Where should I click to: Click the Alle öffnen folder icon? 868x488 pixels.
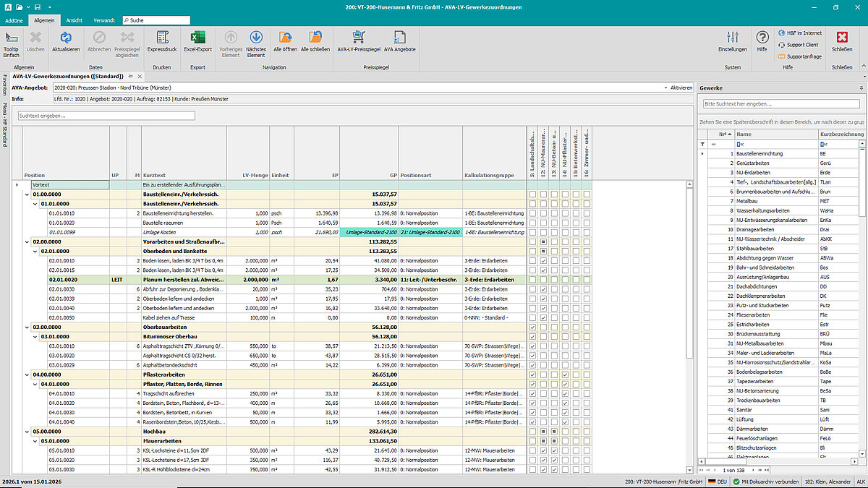285,38
